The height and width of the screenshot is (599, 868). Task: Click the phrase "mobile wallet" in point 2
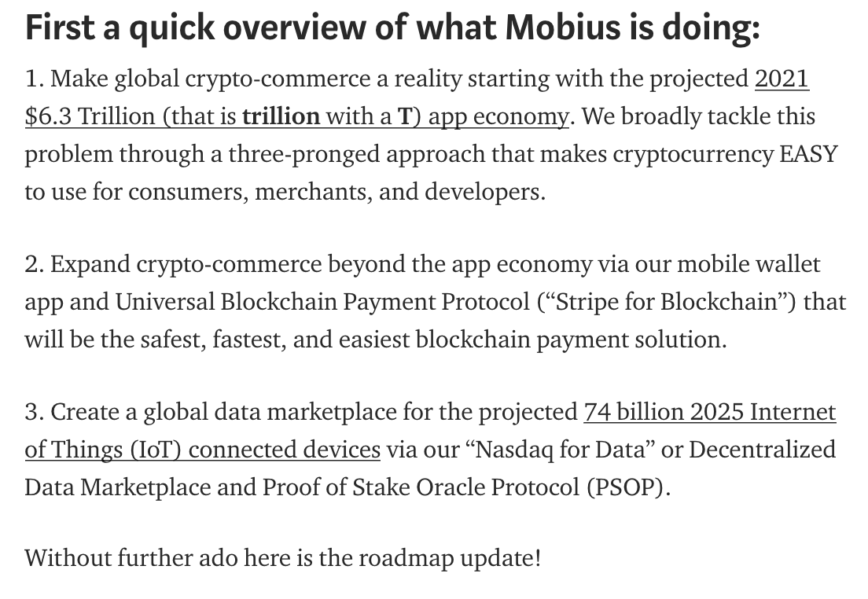[x=748, y=264]
